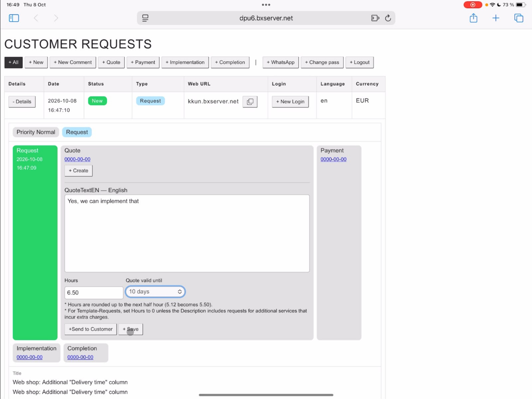Select the + Quote filter tab
This screenshot has height=399, width=532.
(111, 62)
